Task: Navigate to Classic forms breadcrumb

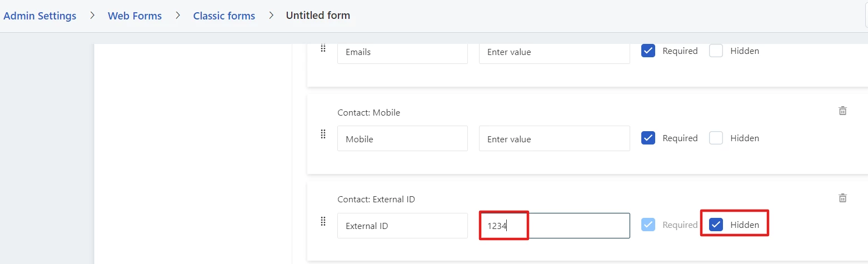Action: click(x=224, y=16)
